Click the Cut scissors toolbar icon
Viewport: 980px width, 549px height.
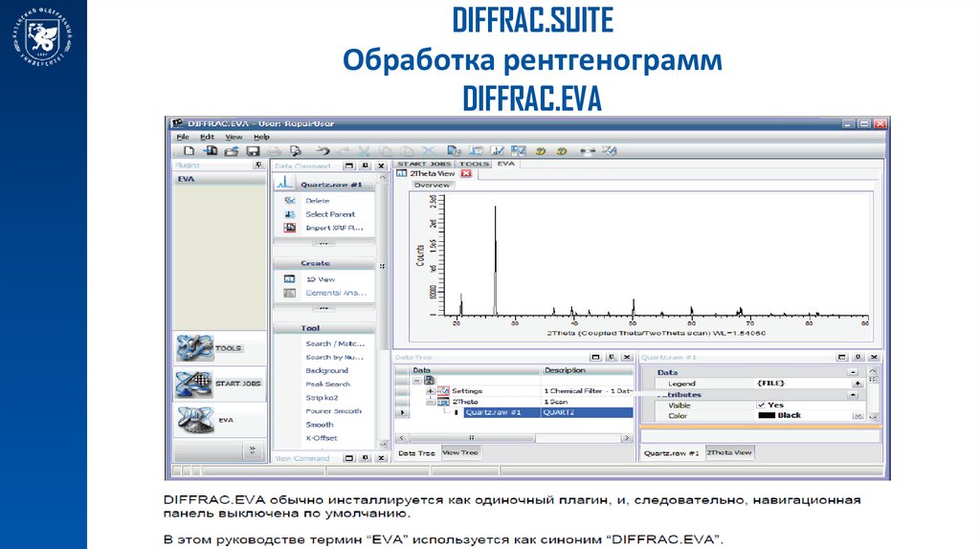(364, 150)
